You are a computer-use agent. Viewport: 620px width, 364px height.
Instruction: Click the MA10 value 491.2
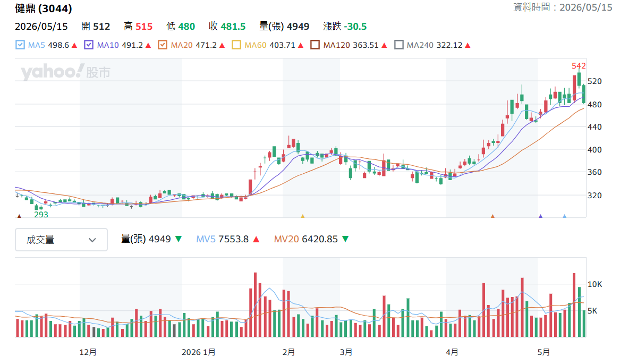pyautogui.click(x=132, y=45)
